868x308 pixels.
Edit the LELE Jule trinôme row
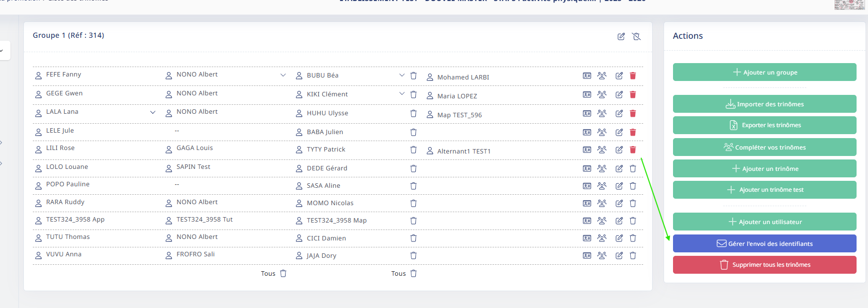[619, 132]
